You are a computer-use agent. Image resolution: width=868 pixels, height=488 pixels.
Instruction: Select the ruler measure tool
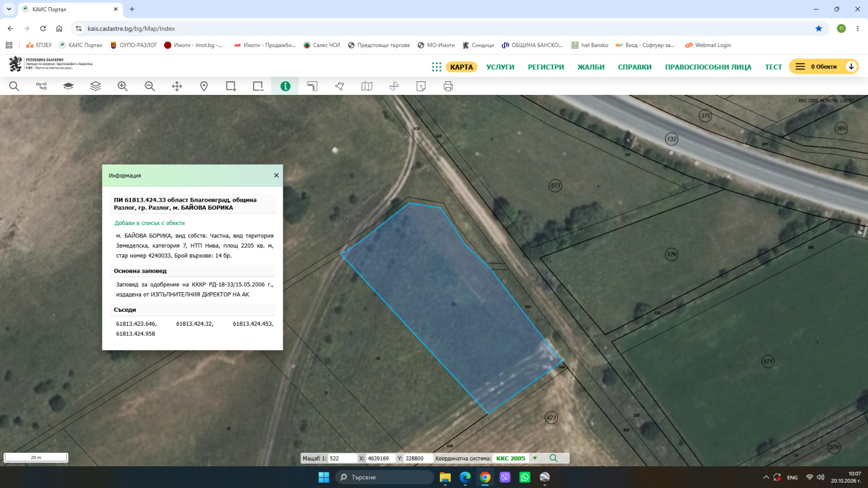tap(312, 86)
